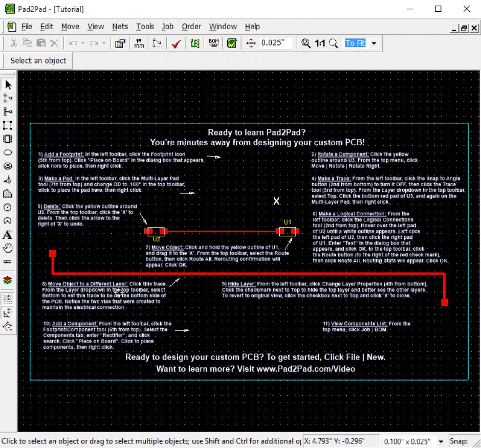Screen dimensions: 481x448
Task: Click the zoom-to-fit magnifier icon
Action: (x=305, y=43)
